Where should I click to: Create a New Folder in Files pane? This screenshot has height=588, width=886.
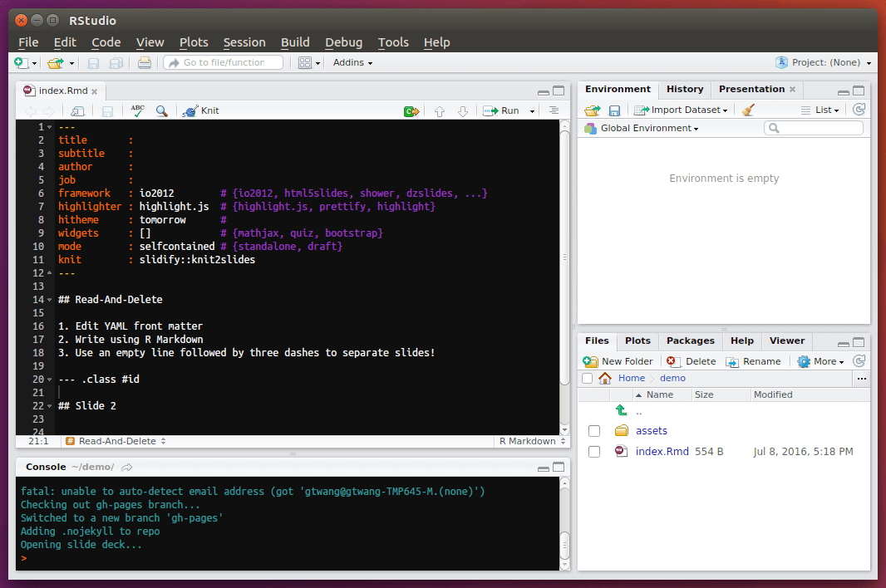618,360
